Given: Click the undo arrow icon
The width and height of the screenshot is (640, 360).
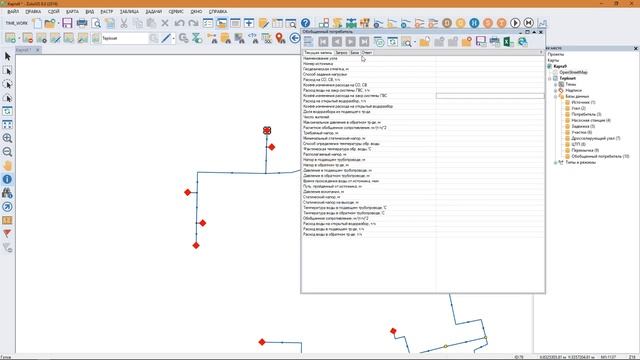Looking at the screenshot, I should point(180,23).
